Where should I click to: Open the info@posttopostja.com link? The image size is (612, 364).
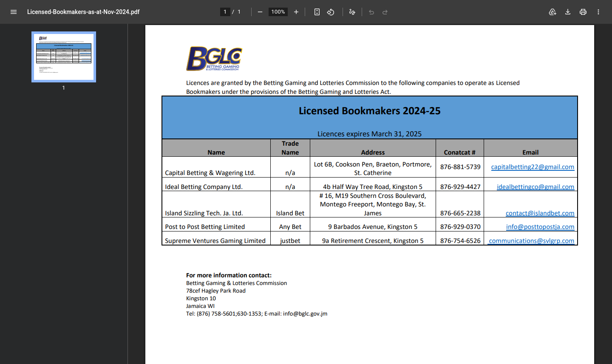point(540,227)
